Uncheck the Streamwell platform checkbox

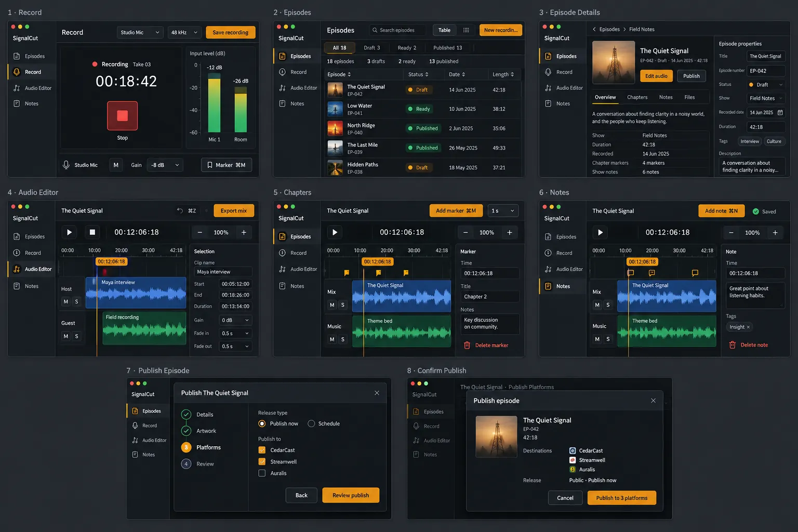click(262, 461)
